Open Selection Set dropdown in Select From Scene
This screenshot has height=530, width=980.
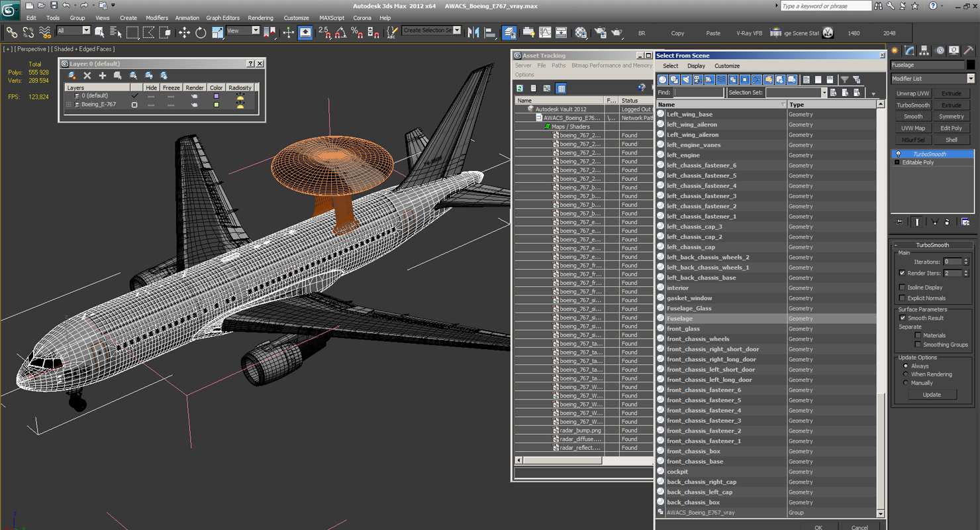click(796, 93)
